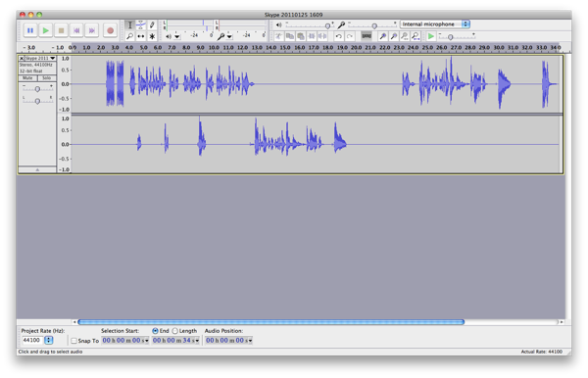Select the Selection (I-beam) tool
The width and height of the screenshot is (588, 378).
tap(129, 25)
